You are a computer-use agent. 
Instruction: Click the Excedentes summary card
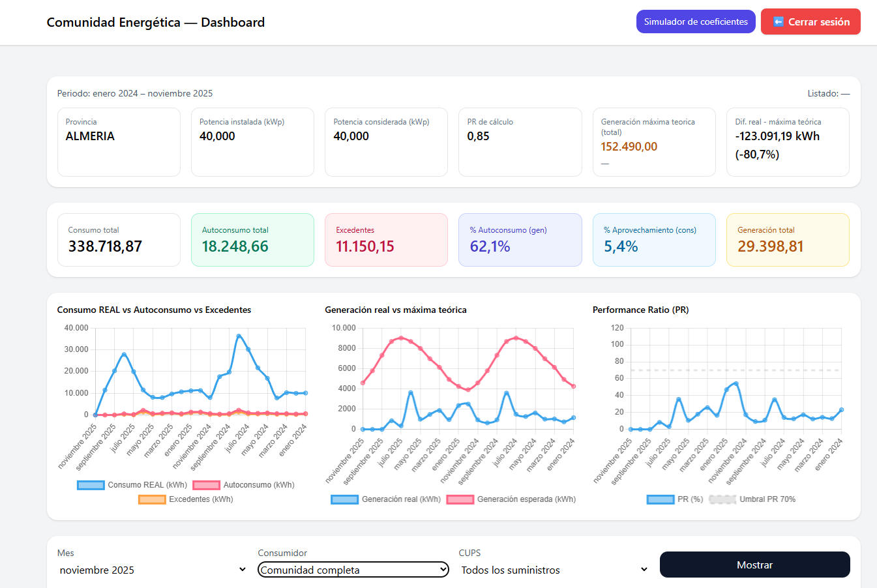point(386,240)
